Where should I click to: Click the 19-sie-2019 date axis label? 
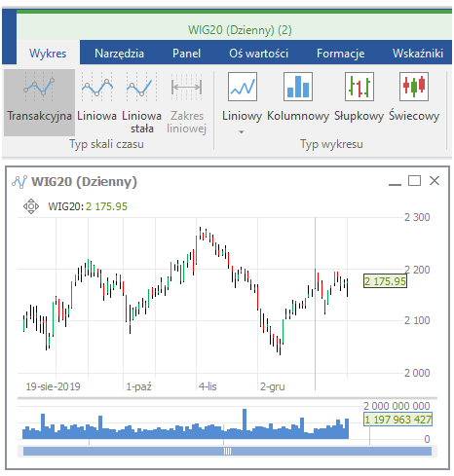53,386
